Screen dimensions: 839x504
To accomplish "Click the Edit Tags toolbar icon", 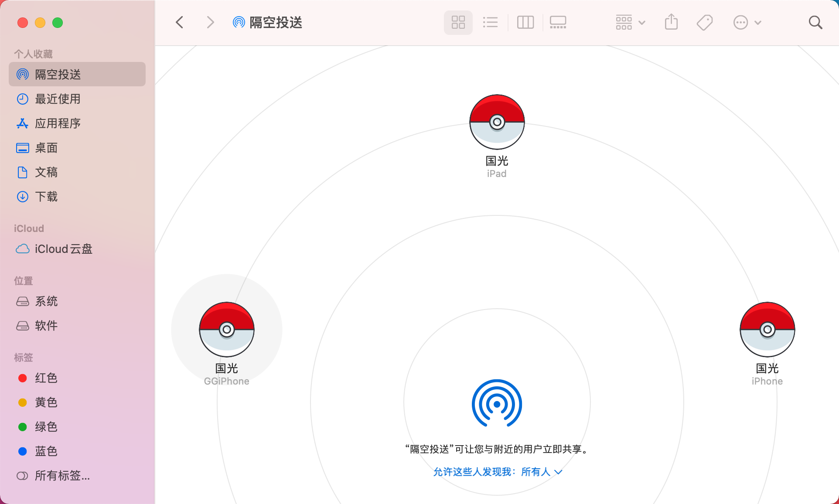I will click(x=704, y=22).
